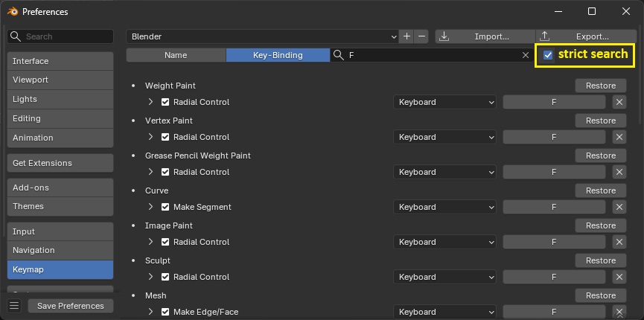Click the F key field for Sculpt
This screenshot has width=644, height=320.
pos(554,277)
